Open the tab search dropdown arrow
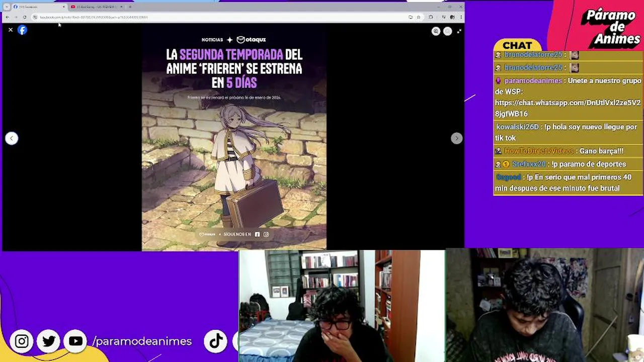The image size is (644, 362). 7,7
